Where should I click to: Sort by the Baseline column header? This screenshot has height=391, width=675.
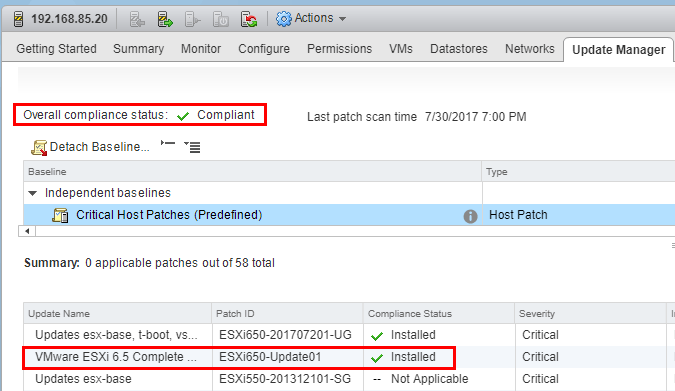pyautogui.click(x=252, y=171)
